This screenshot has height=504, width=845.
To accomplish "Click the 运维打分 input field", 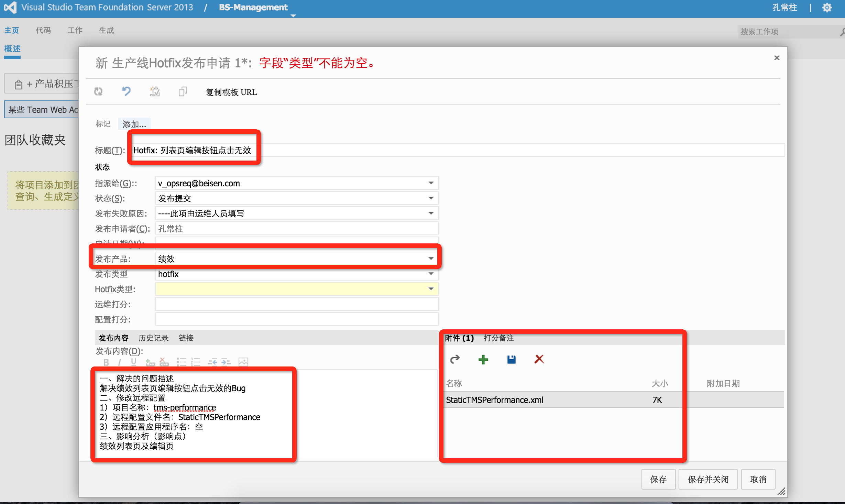I will tap(297, 304).
